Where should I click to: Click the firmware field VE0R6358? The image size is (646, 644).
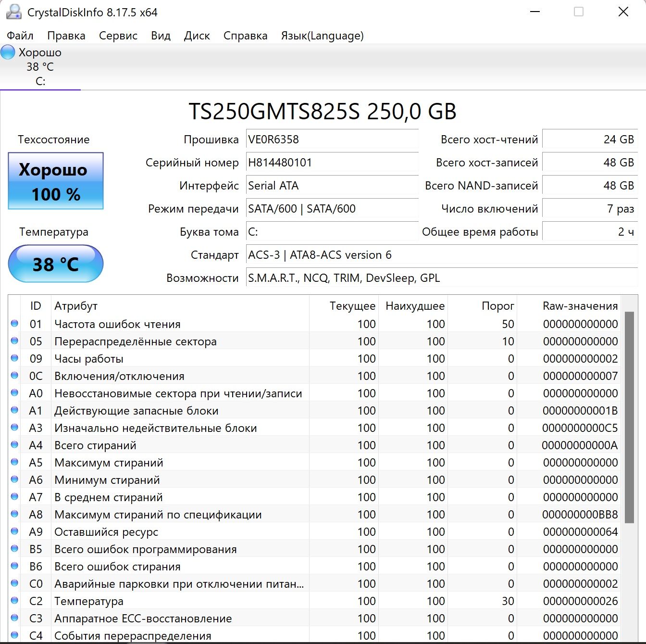(332, 139)
